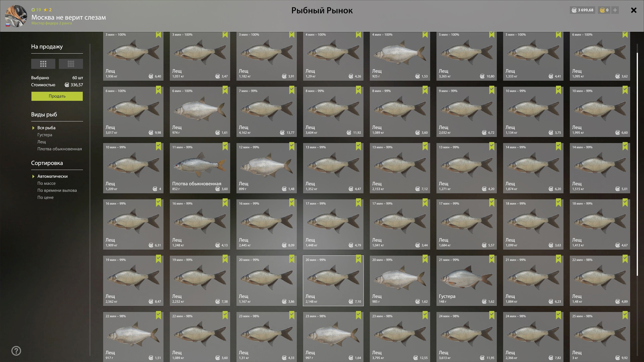The width and height of the screenshot is (644, 362).
Task: Filter fish species by Густера
Action: tap(45, 135)
